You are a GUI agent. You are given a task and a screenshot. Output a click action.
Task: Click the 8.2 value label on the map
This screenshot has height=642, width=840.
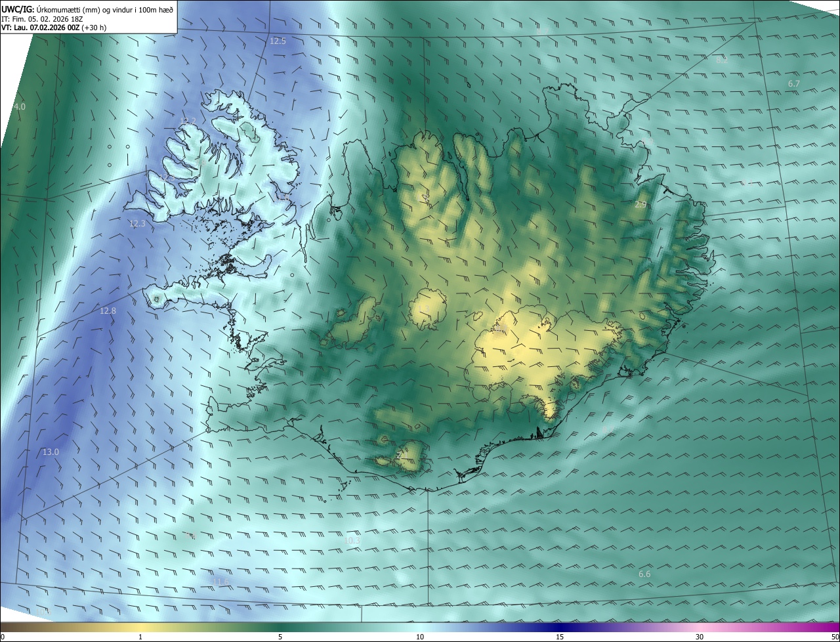(722, 60)
